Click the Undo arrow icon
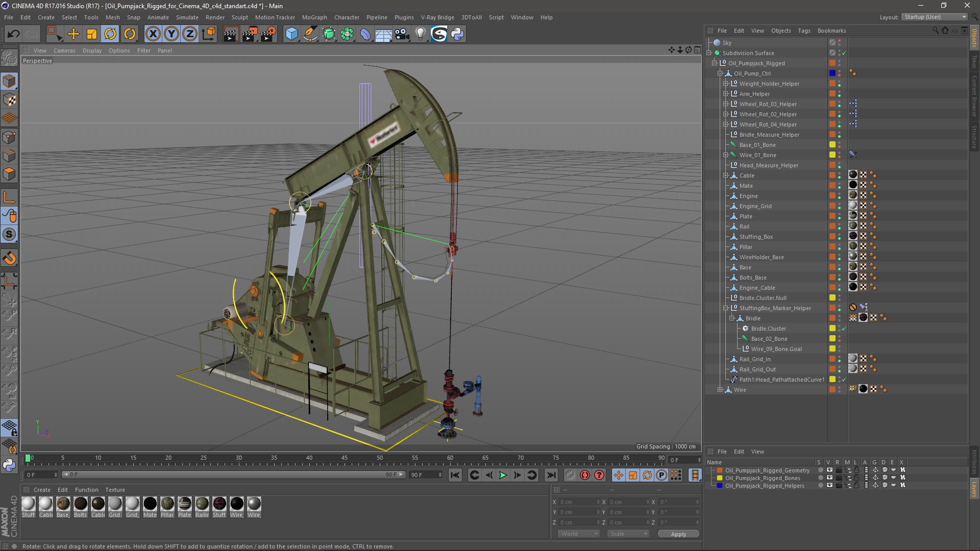 [x=13, y=34]
